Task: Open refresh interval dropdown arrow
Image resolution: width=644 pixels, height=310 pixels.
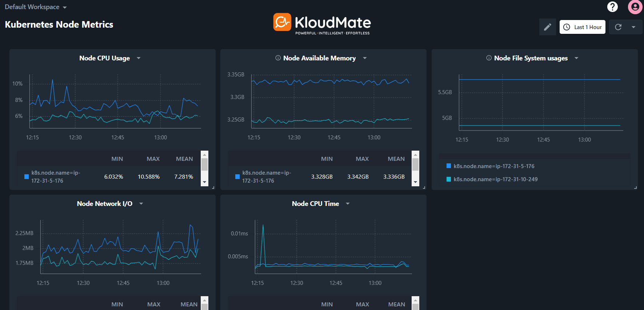Action: [633, 27]
